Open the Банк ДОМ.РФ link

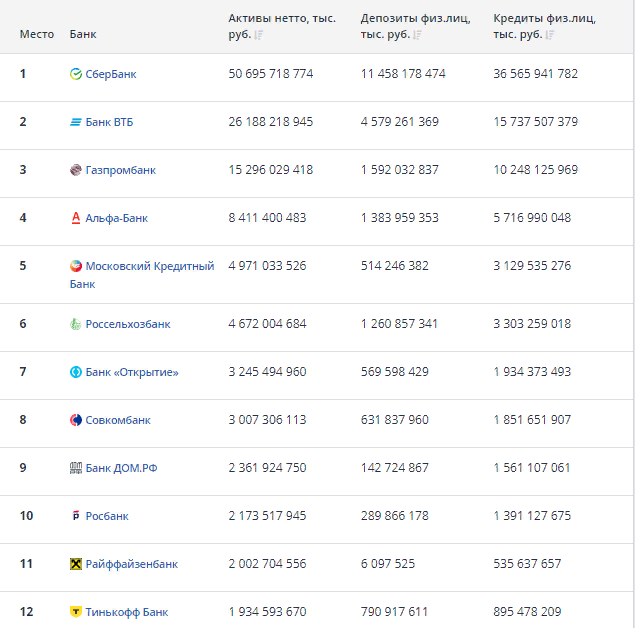[x=121, y=468]
